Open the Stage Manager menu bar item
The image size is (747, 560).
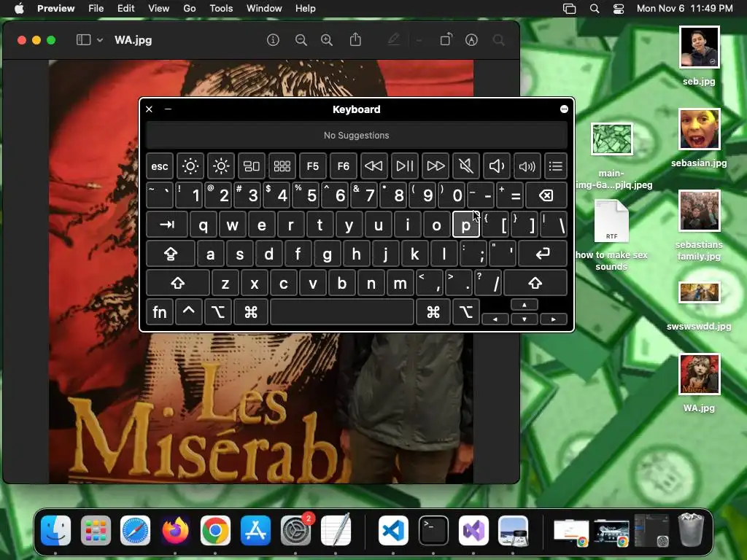pyautogui.click(x=569, y=9)
